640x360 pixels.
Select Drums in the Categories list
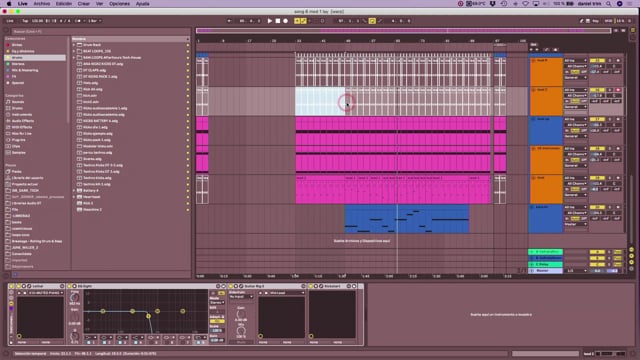17,108
